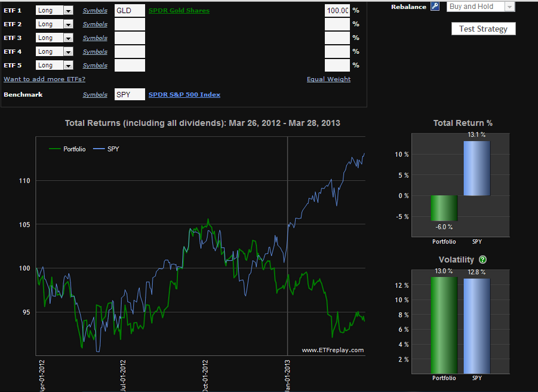Click the Equal Weight link

tap(328, 79)
